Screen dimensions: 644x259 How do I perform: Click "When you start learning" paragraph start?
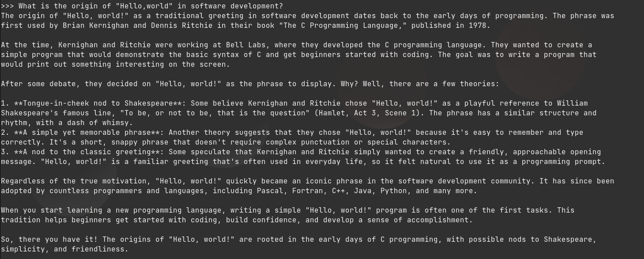click(52, 210)
